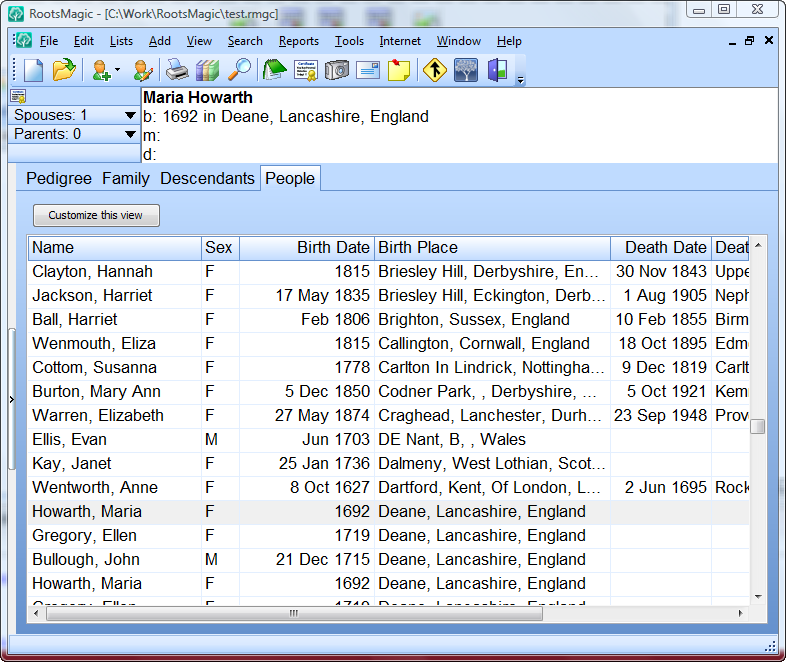Click the New File toolbar icon
The height and width of the screenshot is (662, 786).
point(34,70)
